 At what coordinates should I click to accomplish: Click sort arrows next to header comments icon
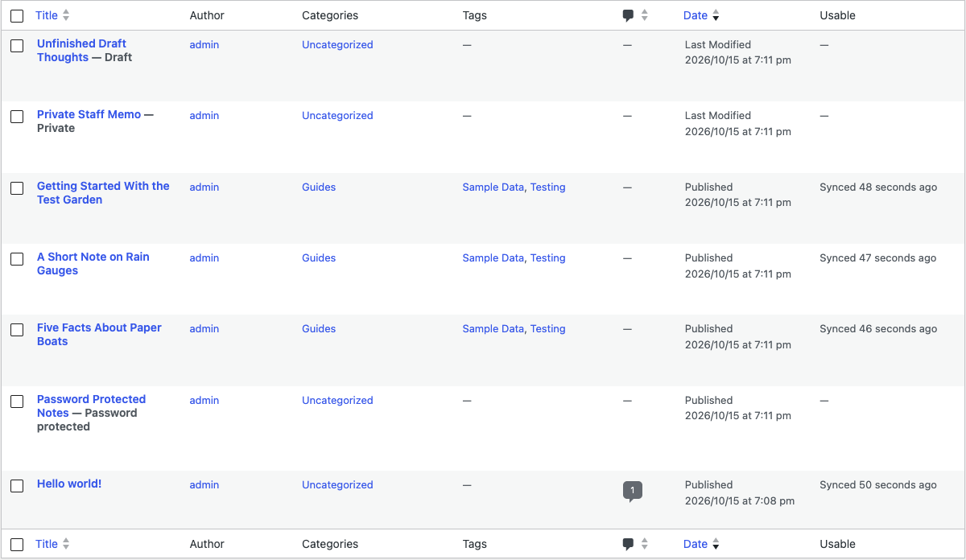(x=644, y=15)
